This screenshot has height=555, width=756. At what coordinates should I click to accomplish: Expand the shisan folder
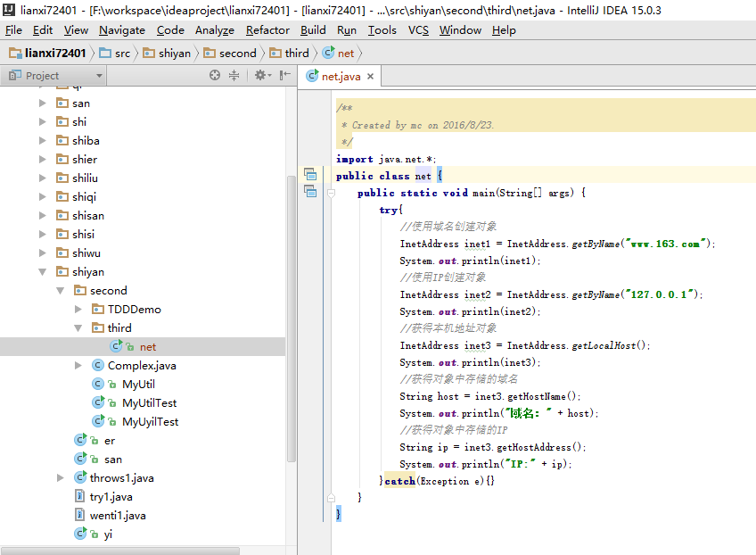[43, 216]
